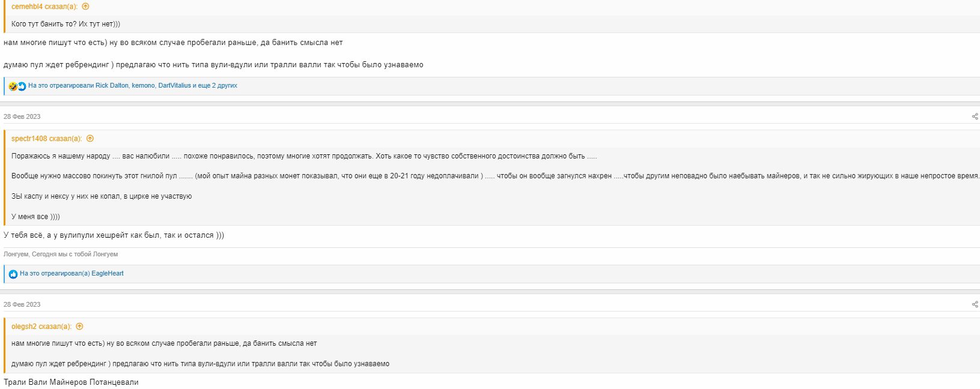This screenshot has height=389, width=980.
Task: Open EagleHeart's profile link
Action: tap(108, 274)
